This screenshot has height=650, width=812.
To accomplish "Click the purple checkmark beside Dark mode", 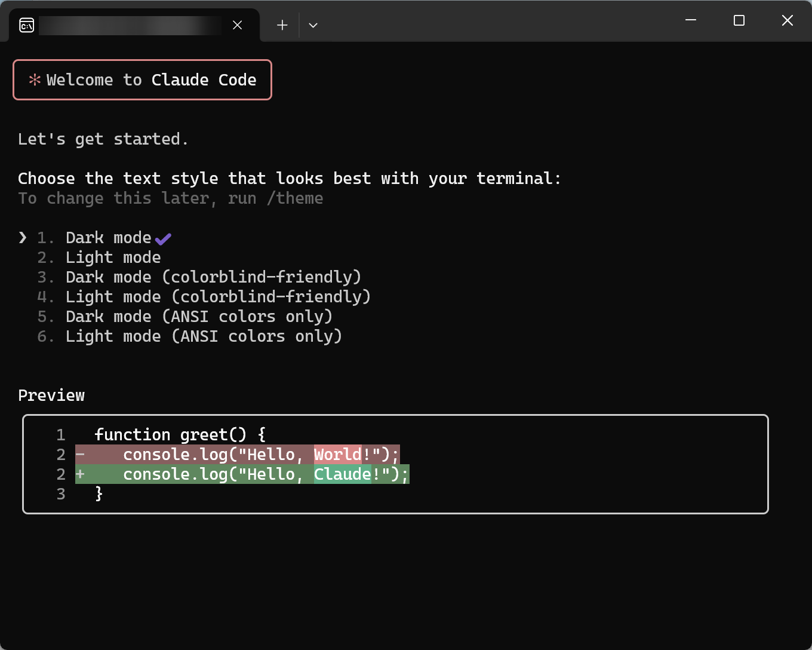I will click(x=163, y=239).
